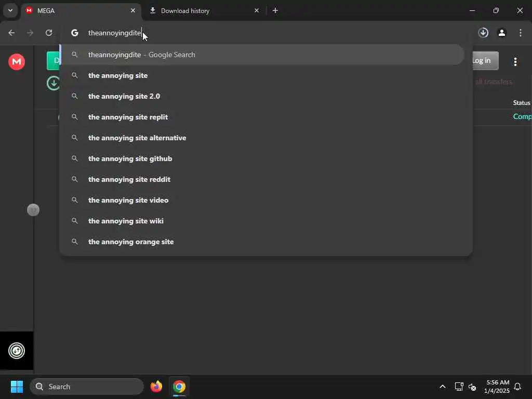Click the muted volume tray icon

click(472, 387)
